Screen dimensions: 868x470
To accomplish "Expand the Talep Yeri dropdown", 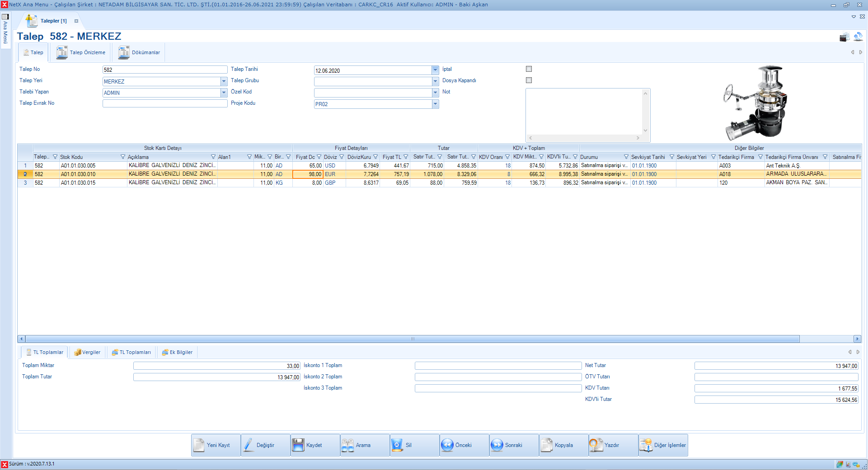I will (224, 81).
